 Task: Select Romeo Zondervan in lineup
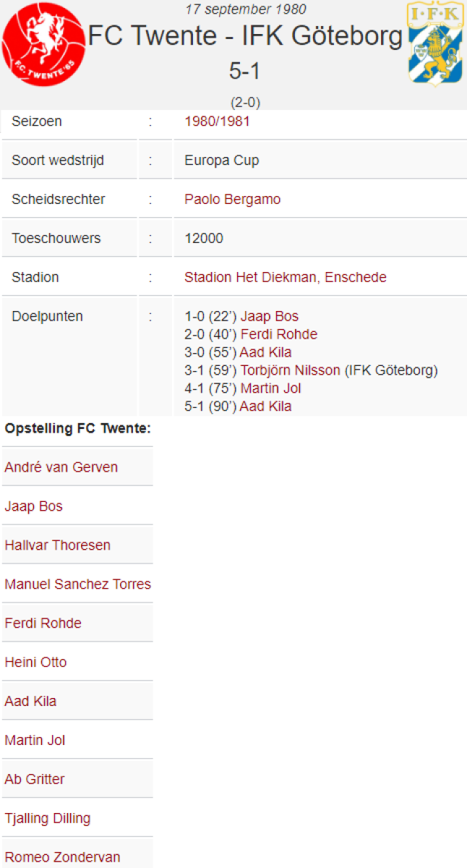pos(62,858)
